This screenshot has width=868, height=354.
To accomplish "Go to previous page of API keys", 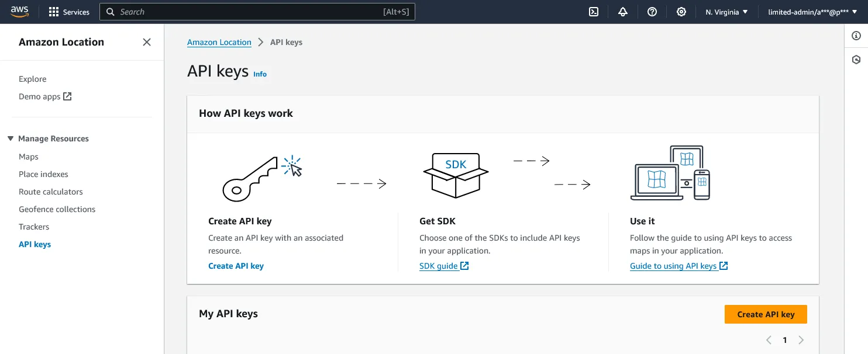I will (x=769, y=340).
